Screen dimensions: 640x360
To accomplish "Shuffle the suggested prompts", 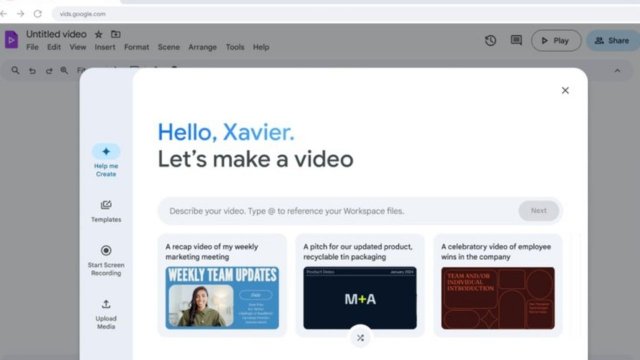I will 360,338.
